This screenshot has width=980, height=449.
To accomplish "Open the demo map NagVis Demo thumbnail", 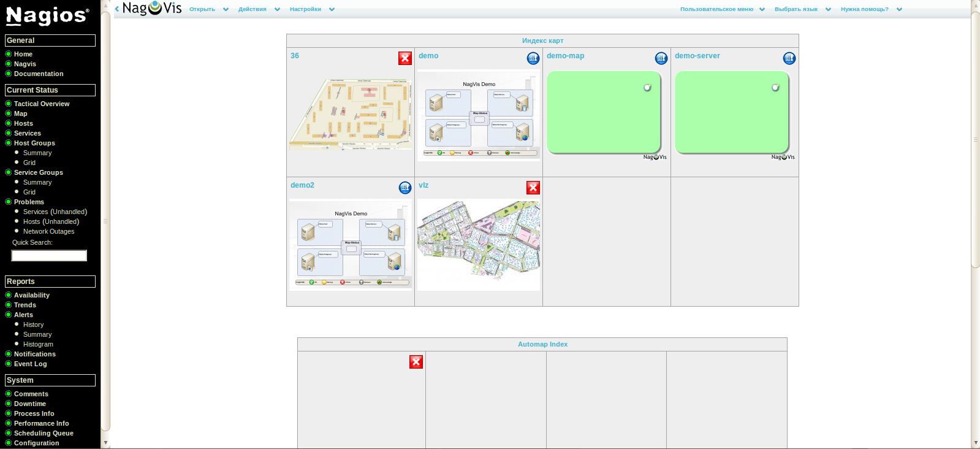I will 479,116.
